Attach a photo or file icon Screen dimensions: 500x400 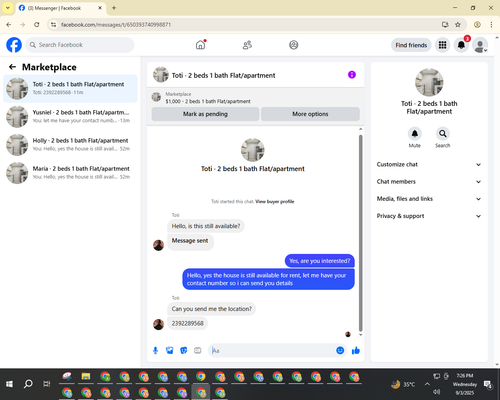[x=170, y=350]
